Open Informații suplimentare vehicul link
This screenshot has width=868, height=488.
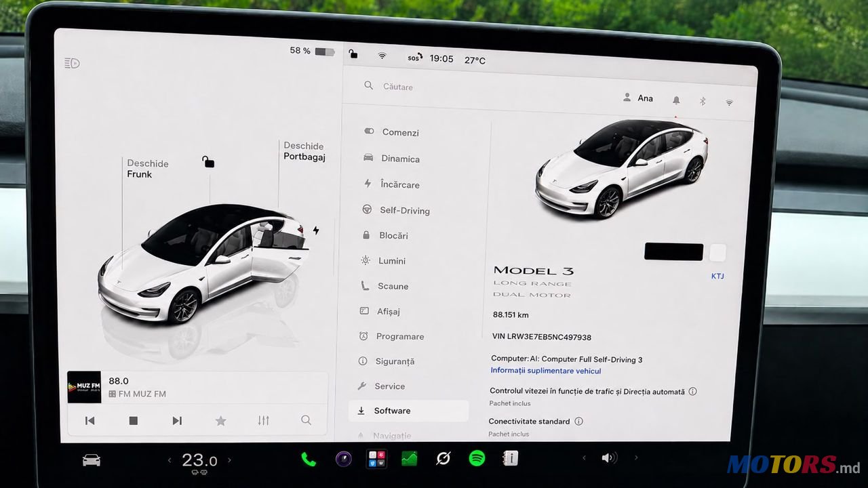click(546, 371)
